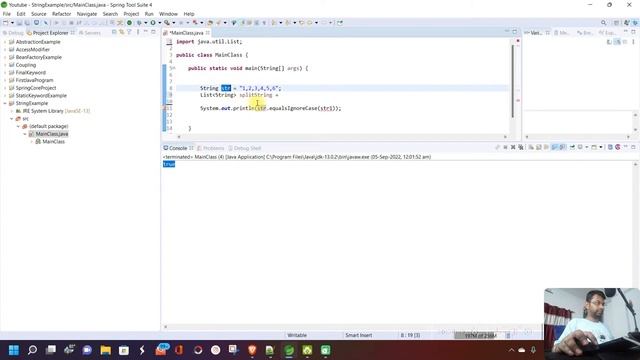Open the Run menu

pyautogui.click(x=149, y=14)
